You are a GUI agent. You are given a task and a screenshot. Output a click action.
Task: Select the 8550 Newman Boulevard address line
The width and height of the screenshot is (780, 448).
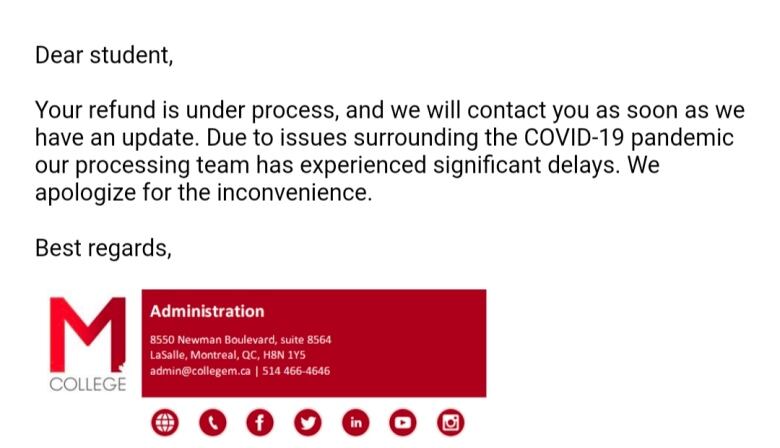pyautogui.click(x=240, y=340)
